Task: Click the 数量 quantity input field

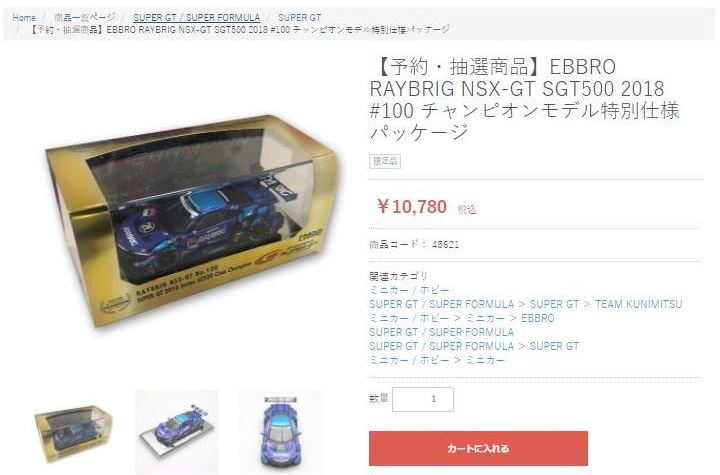Action: [x=423, y=399]
